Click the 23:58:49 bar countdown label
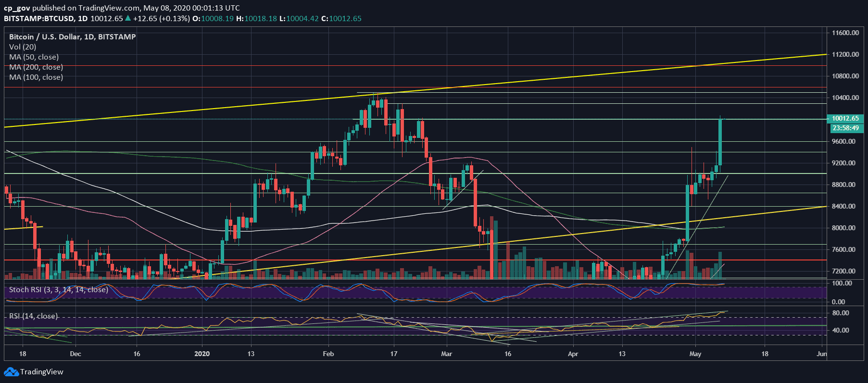868x383 pixels. pos(846,128)
